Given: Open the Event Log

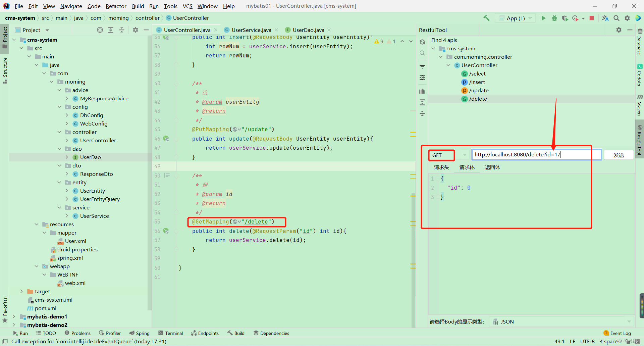Looking at the screenshot, I should click(620, 333).
